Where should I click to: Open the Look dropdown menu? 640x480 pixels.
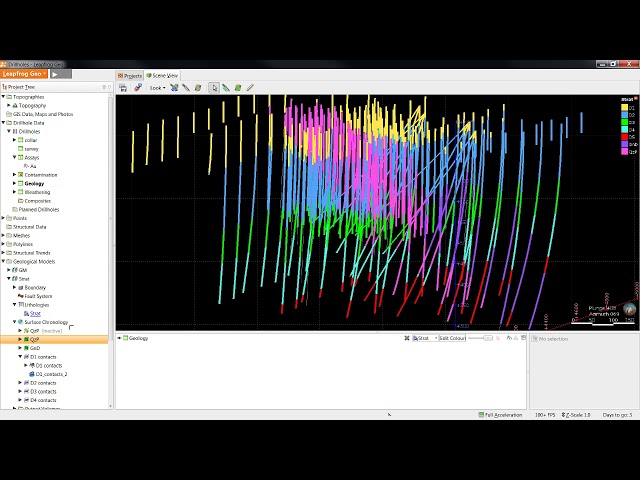tap(158, 88)
